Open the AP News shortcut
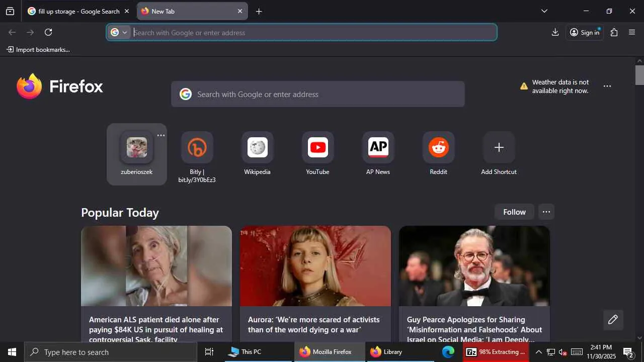 point(378,154)
